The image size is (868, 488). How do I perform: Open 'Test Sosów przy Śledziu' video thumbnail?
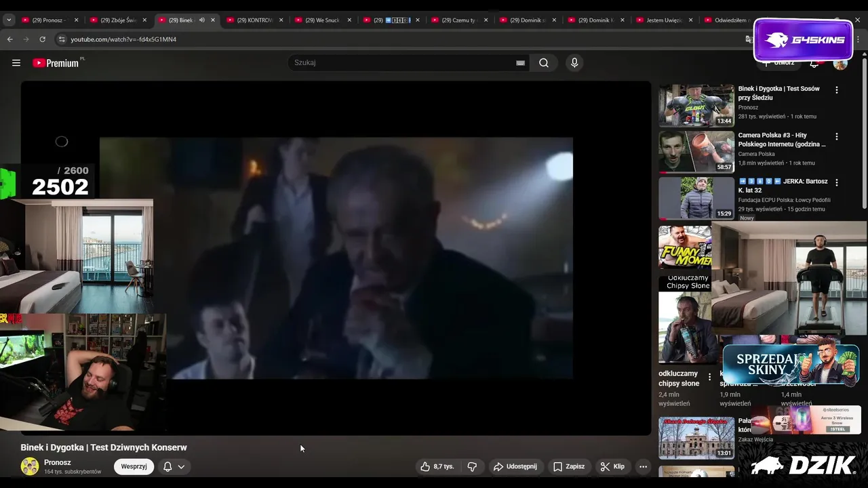pos(696,105)
